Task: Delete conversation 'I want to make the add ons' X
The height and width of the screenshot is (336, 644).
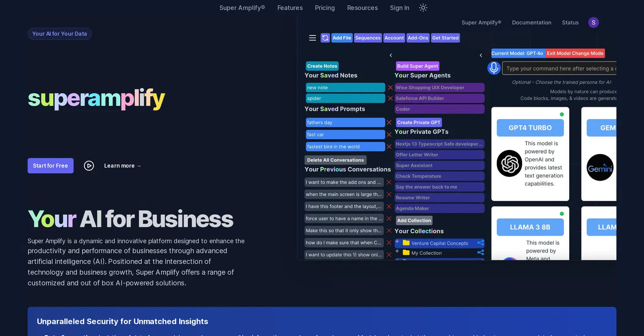Action: 389,182
